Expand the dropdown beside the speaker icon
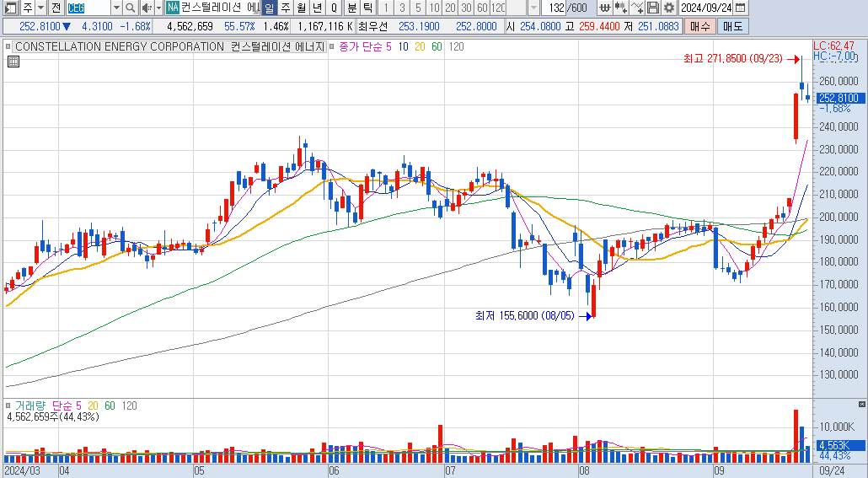 158,8
